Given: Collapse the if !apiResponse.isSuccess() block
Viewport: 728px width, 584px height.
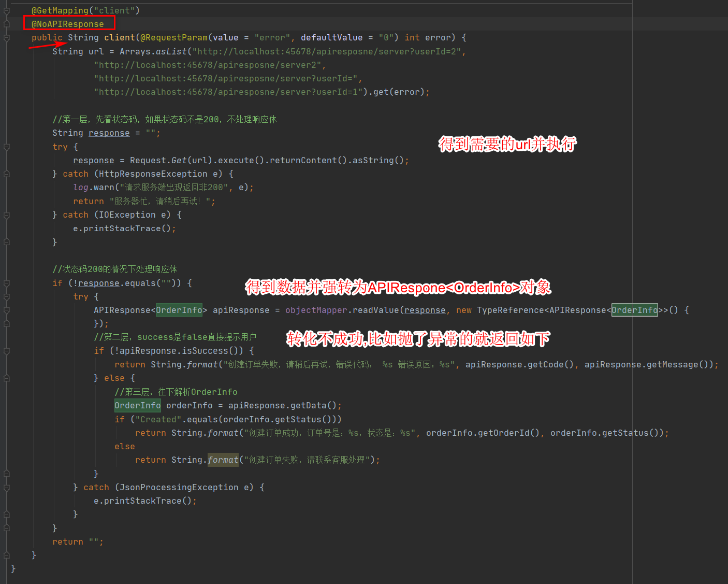Looking at the screenshot, I should click(x=7, y=351).
